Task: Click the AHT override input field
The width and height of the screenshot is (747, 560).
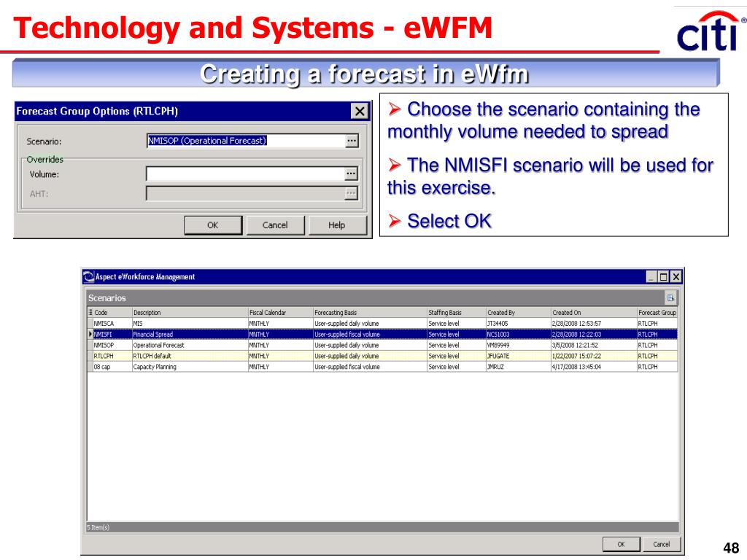Action: (x=245, y=193)
